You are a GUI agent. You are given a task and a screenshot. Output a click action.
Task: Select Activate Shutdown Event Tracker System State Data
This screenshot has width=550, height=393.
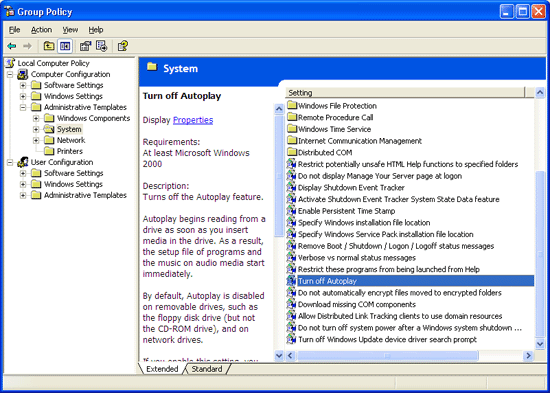point(398,199)
